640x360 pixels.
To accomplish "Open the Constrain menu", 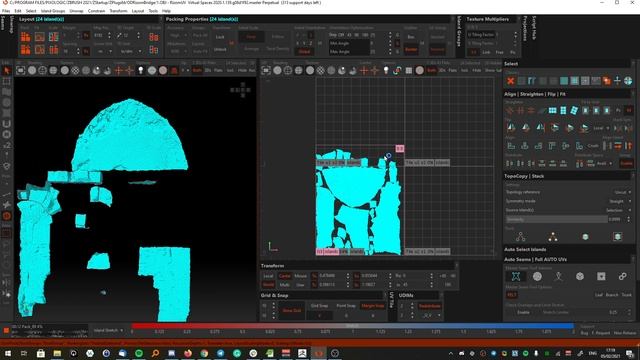I will [96, 11].
